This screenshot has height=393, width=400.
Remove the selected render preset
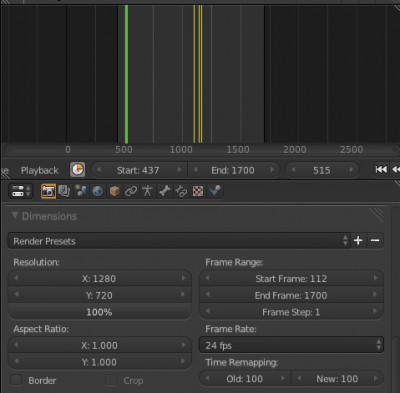[375, 240]
